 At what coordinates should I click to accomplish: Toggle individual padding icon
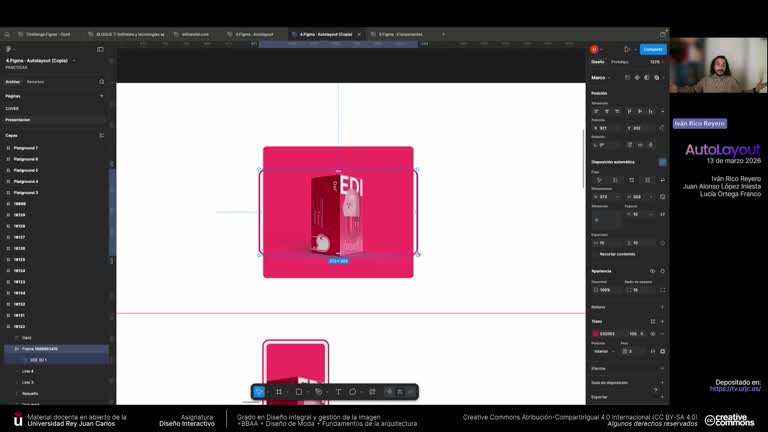tap(663, 243)
